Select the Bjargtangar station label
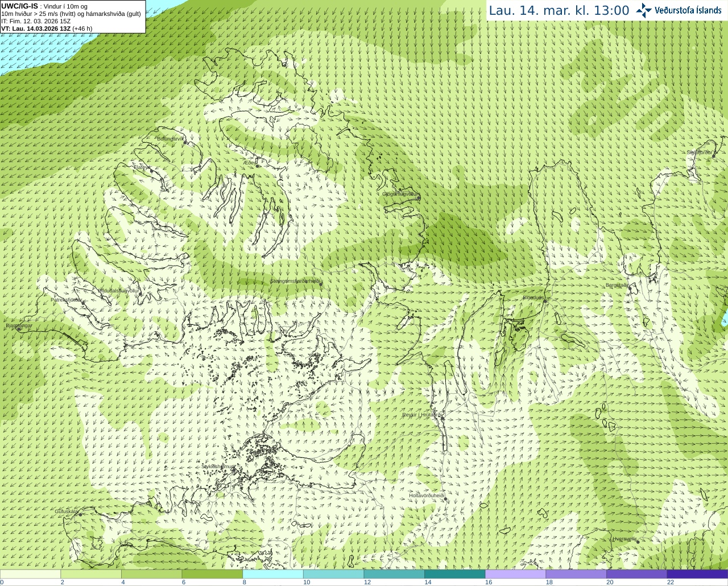728x586 pixels. coord(19,325)
